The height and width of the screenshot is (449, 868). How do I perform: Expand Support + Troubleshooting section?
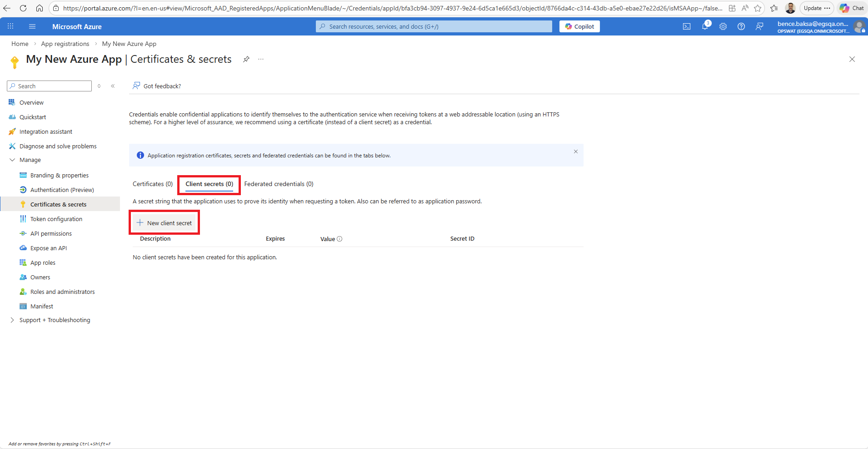pos(12,320)
